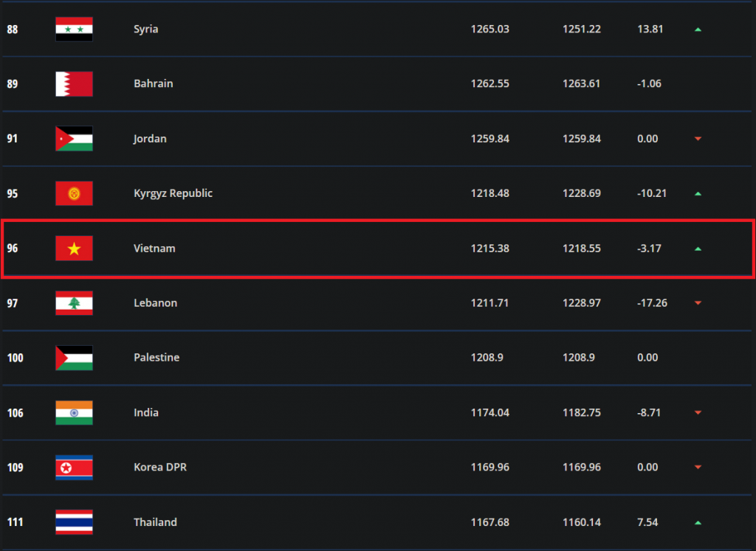The height and width of the screenshot is (551, 756).
Task: Open the Bahrain team link
Action: 153,84
